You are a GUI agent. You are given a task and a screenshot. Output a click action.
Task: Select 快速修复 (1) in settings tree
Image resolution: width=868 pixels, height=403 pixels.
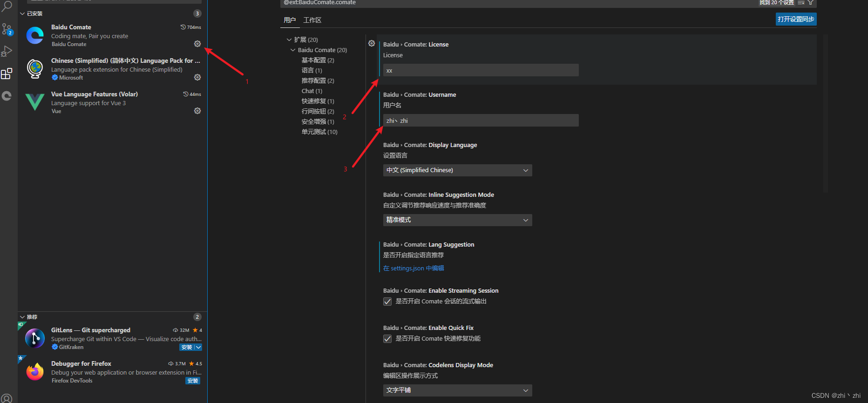pyautogui.click(x=318, y=101)
